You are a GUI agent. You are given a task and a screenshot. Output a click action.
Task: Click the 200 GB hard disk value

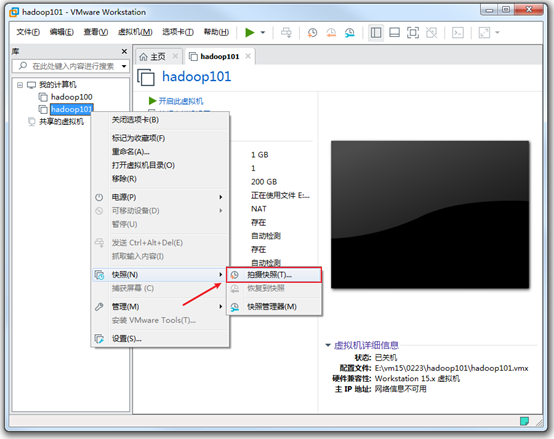coord(264,182)
